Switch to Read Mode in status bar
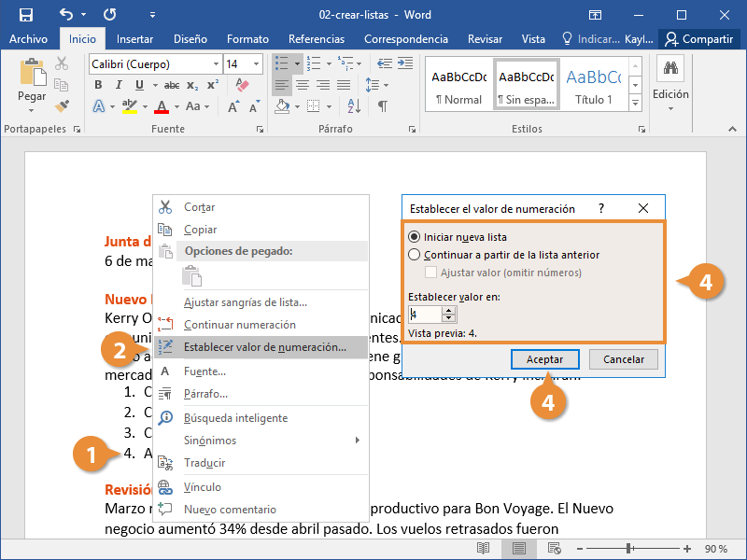The image size is (747, 560). pos(483,549)
